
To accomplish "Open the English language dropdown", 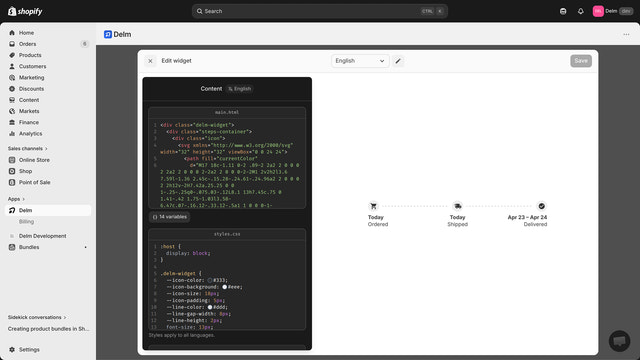I will 360,61.
